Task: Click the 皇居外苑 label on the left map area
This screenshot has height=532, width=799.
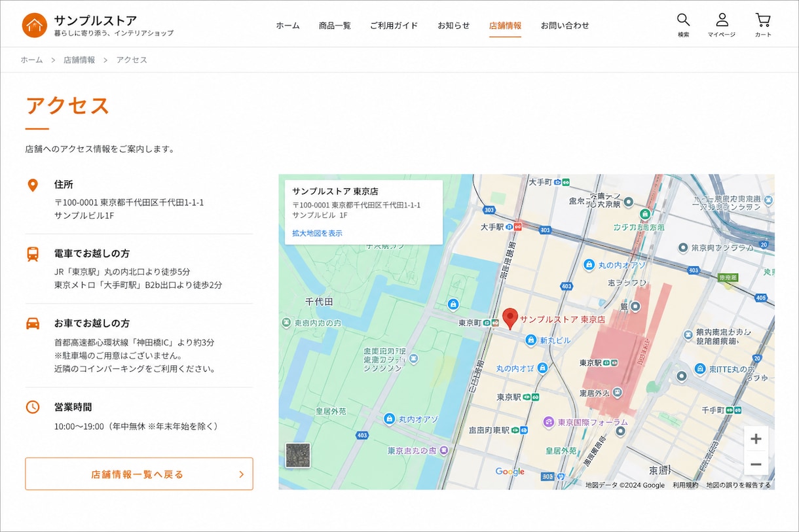Action: pos(331,411)
